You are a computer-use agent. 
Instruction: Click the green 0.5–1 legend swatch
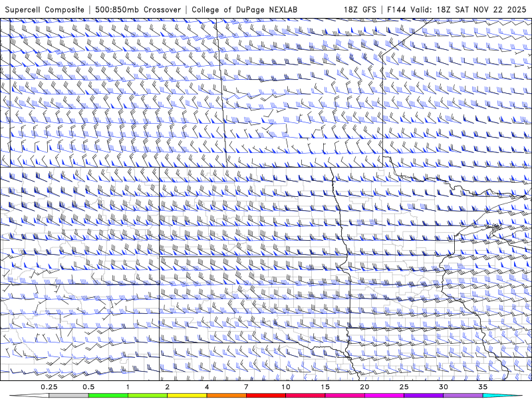(108, 396)
